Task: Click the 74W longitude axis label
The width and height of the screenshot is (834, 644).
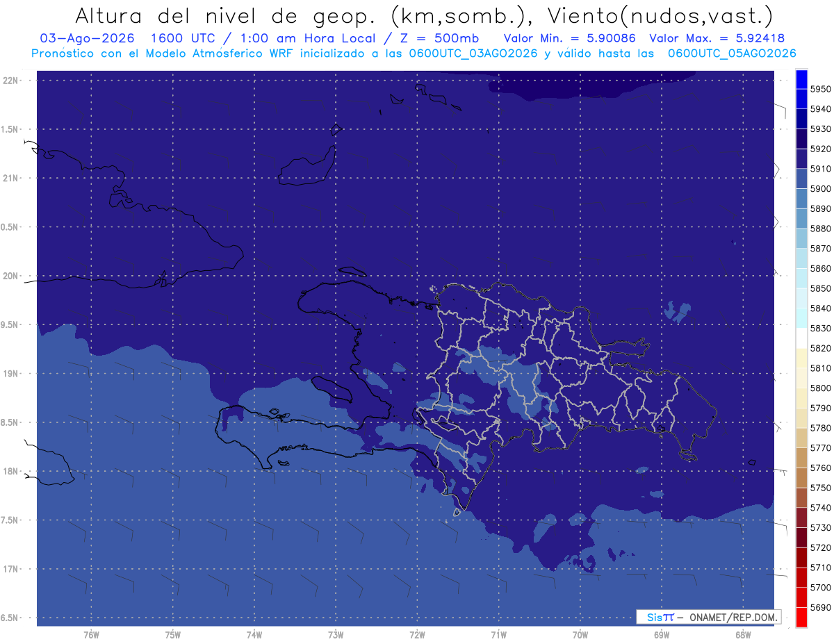Action: click(254, 635)
